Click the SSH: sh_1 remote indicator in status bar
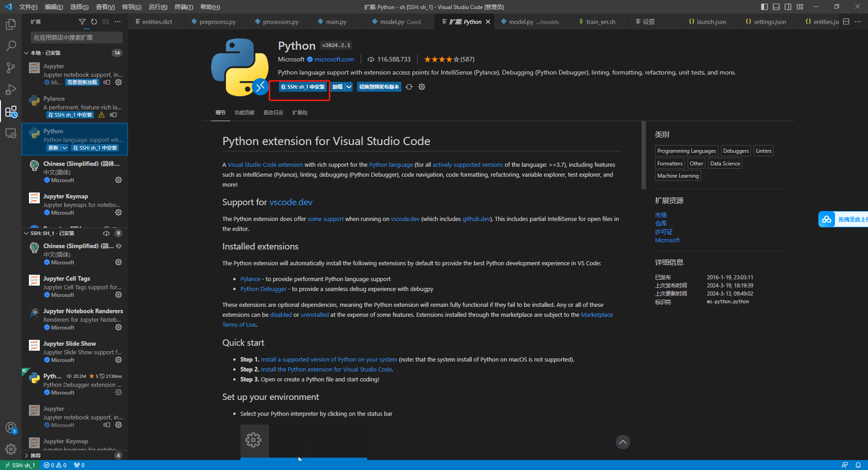The height and width of the screenshot is (470, 868). pyautogui.click(x=20, y=465)
